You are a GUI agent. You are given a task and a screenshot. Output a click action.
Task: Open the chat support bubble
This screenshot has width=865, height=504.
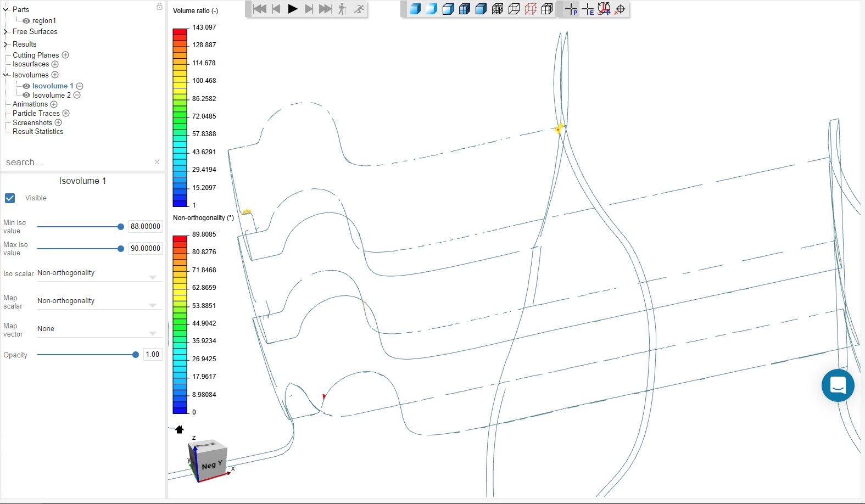pyautogui.click(x=838, y=385)
